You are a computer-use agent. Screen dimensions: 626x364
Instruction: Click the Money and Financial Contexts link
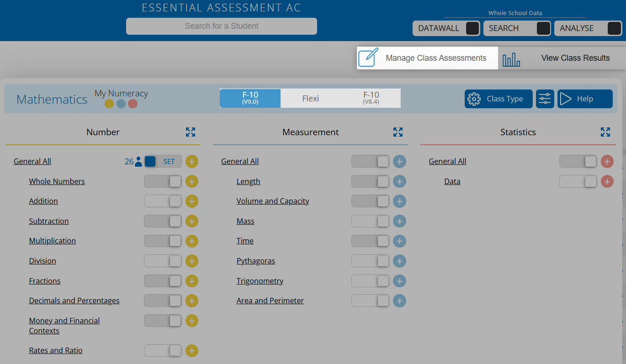[x=64, y=326]
